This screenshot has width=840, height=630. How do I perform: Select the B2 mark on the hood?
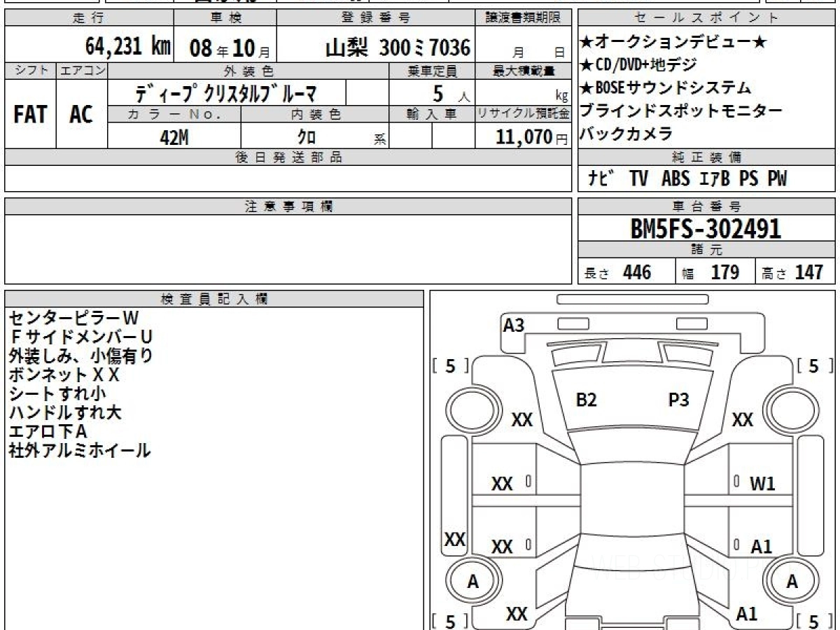coord(586,400)
